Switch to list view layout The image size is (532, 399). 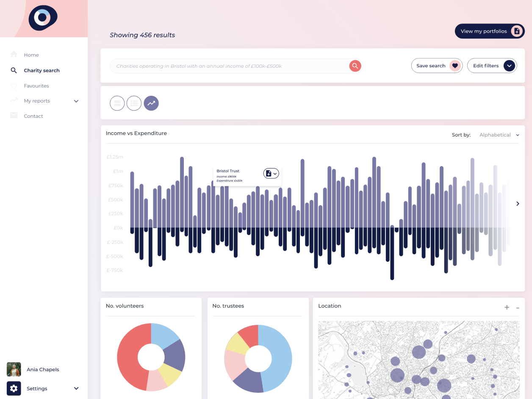pos(134,103)
